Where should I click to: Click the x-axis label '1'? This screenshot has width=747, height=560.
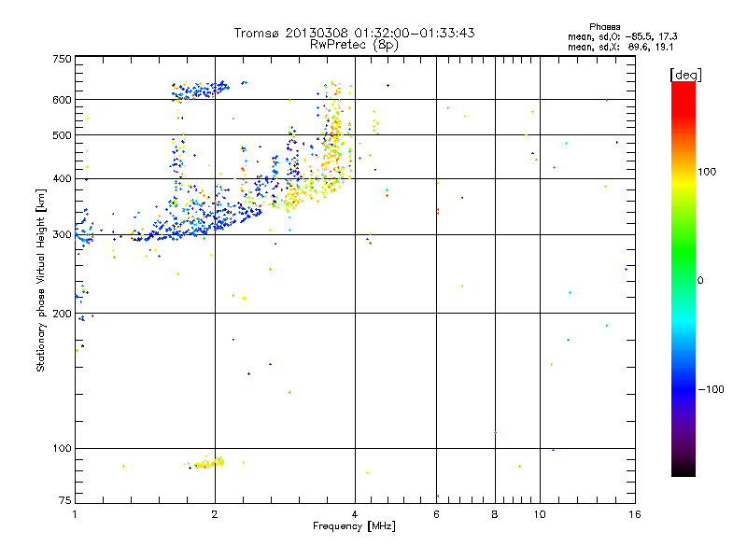coord(75,514)
